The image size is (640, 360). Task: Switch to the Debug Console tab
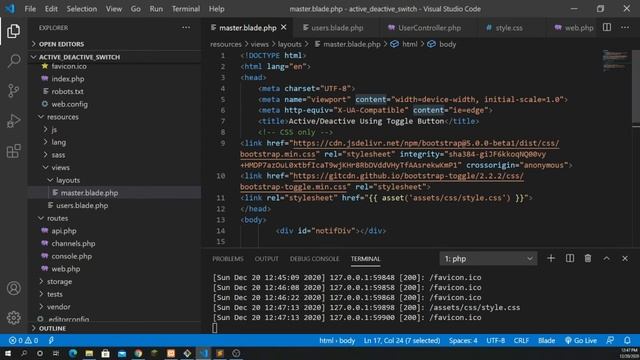[314, 259]
